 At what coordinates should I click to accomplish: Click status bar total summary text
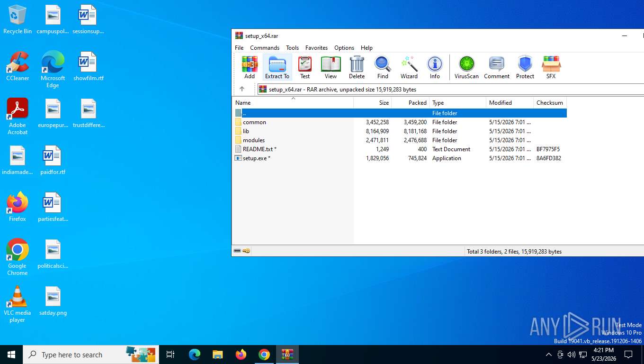pos(514,252)
